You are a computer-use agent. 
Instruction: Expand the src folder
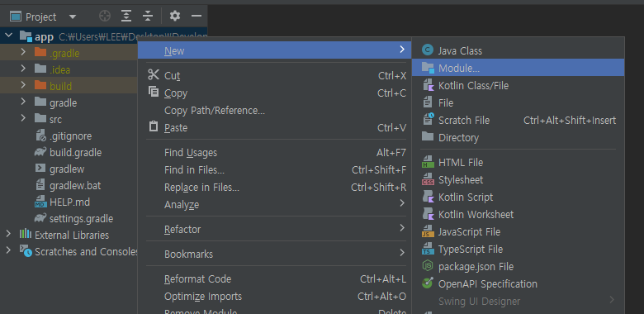(x=23, y=118)
